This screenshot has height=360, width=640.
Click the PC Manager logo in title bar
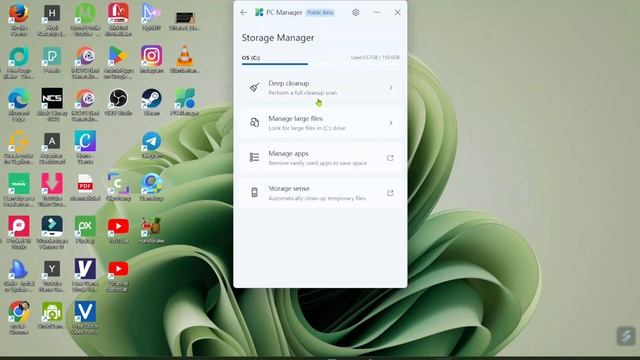click(259, 13)
